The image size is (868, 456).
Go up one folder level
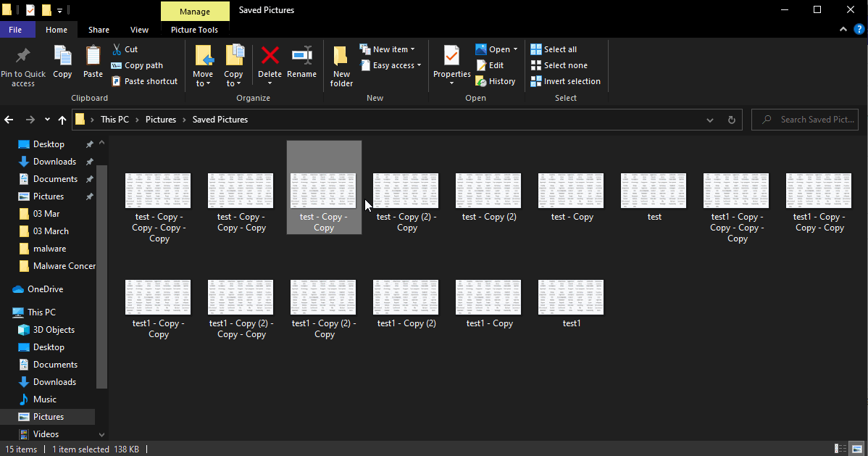coord(62,120)
